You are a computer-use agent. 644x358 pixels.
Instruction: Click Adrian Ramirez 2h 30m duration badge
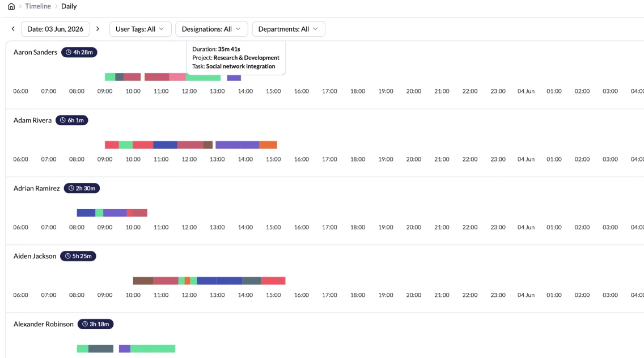point(82,188)
